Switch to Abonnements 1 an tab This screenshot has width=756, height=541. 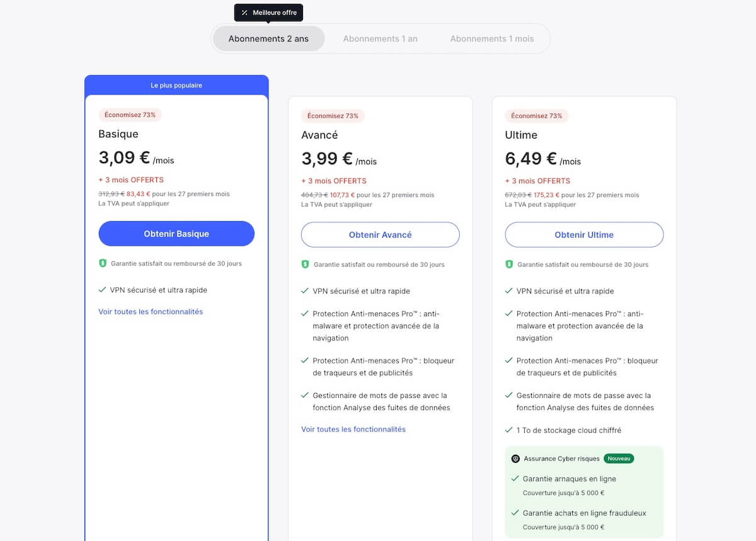pyautogui.click(x=381, y=38)
